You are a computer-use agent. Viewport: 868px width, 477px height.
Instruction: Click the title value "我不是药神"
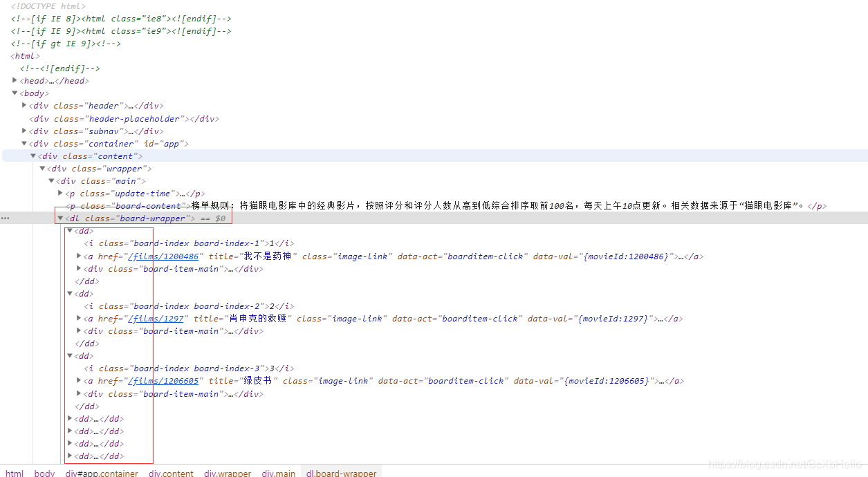[x=268, y=256]
